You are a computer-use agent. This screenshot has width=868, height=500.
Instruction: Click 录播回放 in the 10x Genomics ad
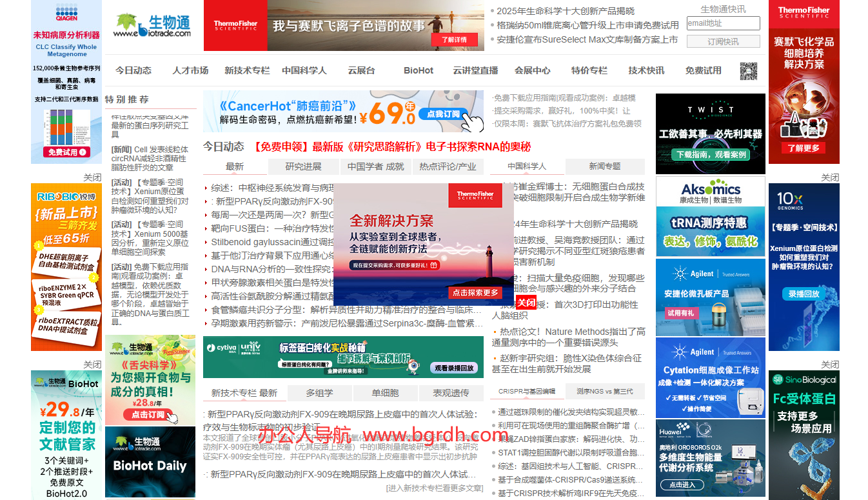coord(804,294)
